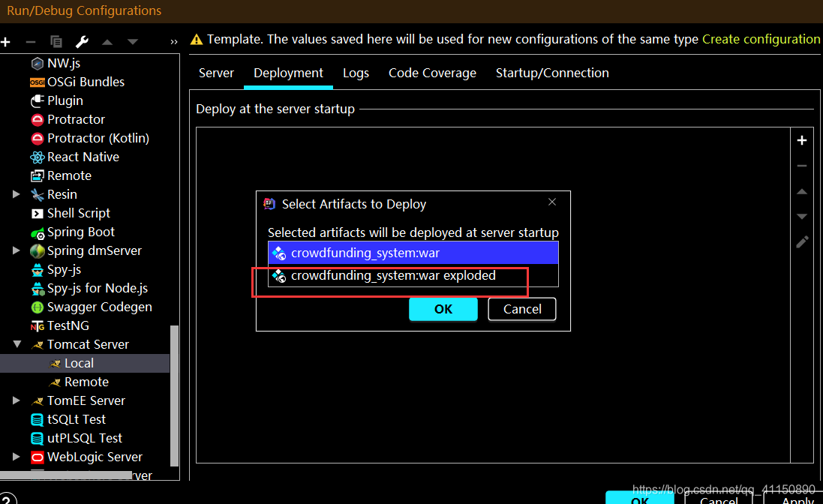Click the NW.js icon
The image size is (823, 504).
(38, 64)
